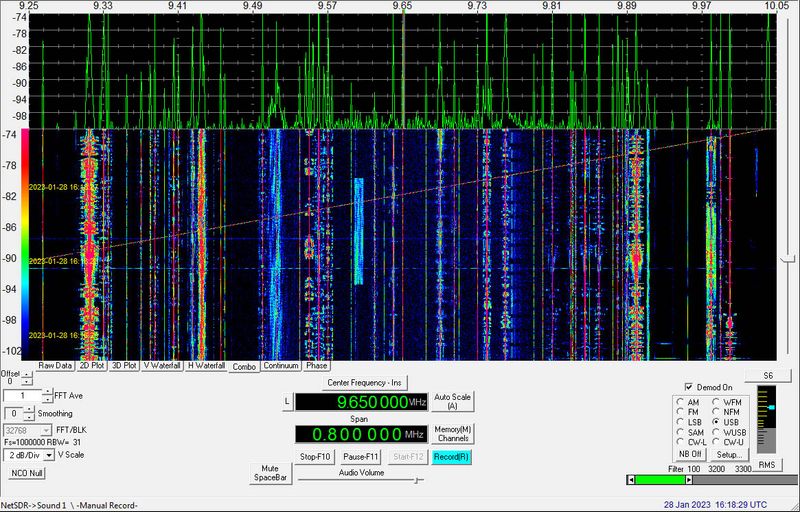
Task: Select the CW-U demodulation mode
Action: click(716, 442)
